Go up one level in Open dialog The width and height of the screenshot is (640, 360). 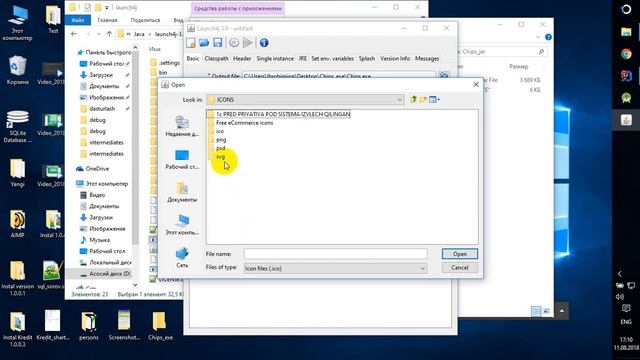coord(413,99)
